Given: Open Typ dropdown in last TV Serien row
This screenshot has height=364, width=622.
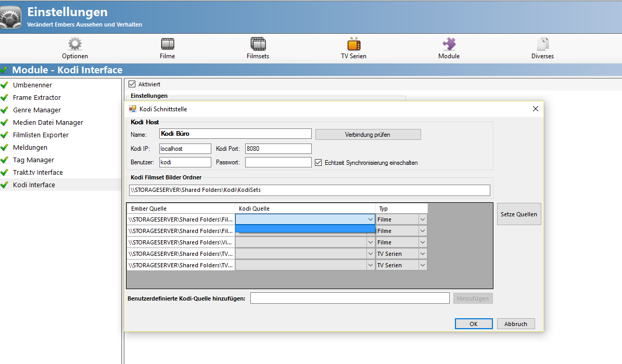Looking at the screenshot, I should tap(423, 265).
